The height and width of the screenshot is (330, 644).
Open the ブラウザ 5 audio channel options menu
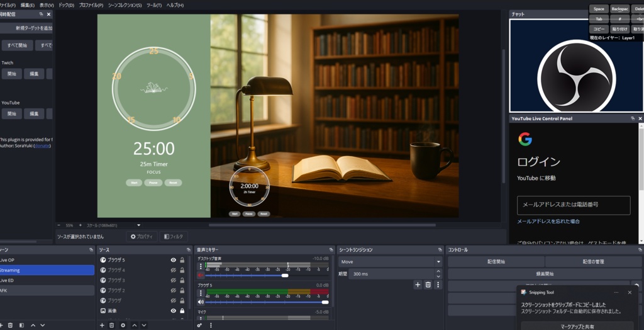click(201, 293)
